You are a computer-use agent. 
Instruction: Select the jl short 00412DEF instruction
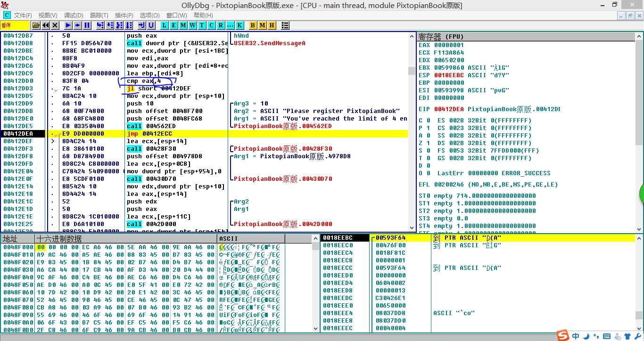(204, 89)
